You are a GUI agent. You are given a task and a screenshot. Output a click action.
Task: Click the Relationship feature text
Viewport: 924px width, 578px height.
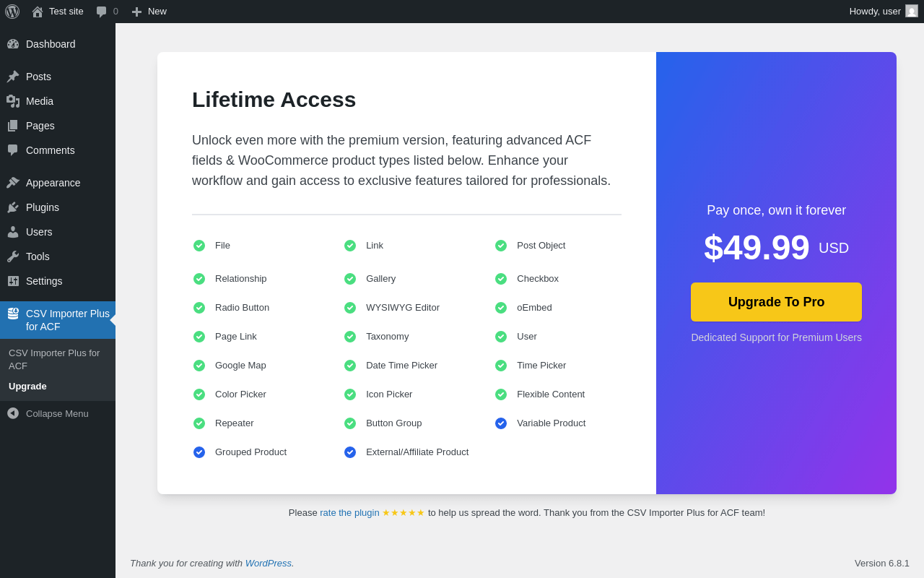coord(241,279)
